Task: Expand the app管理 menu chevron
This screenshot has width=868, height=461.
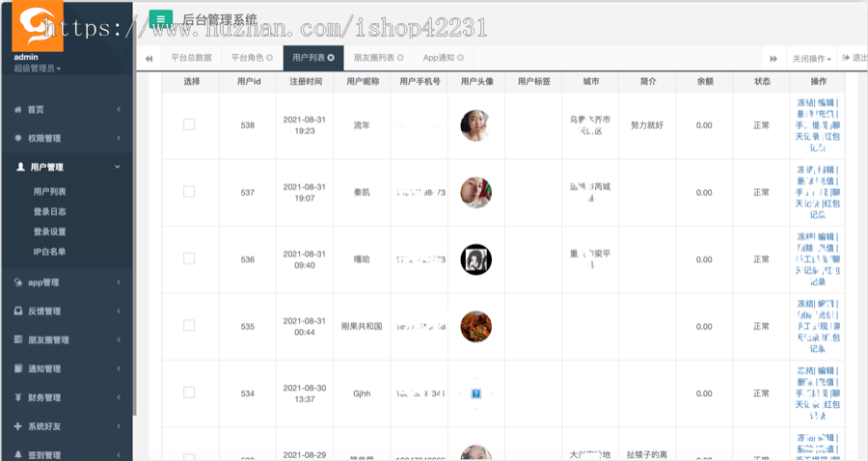Action: coord(119,283)
